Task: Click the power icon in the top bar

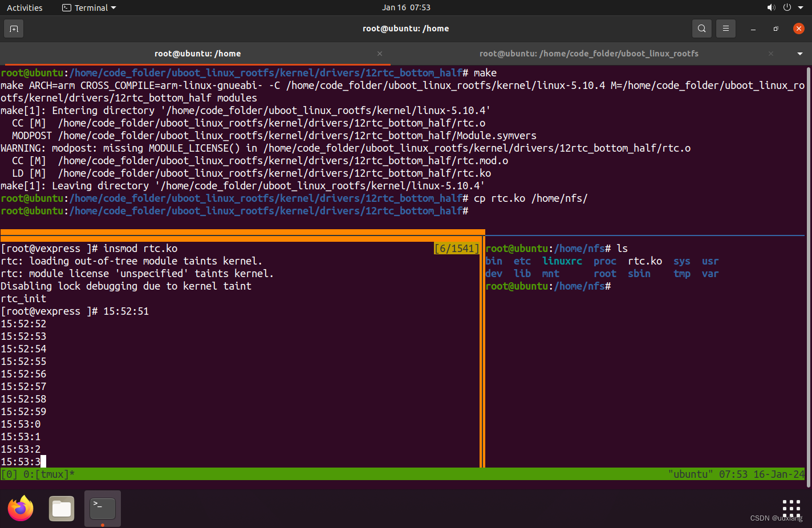Action: point(787,7)
